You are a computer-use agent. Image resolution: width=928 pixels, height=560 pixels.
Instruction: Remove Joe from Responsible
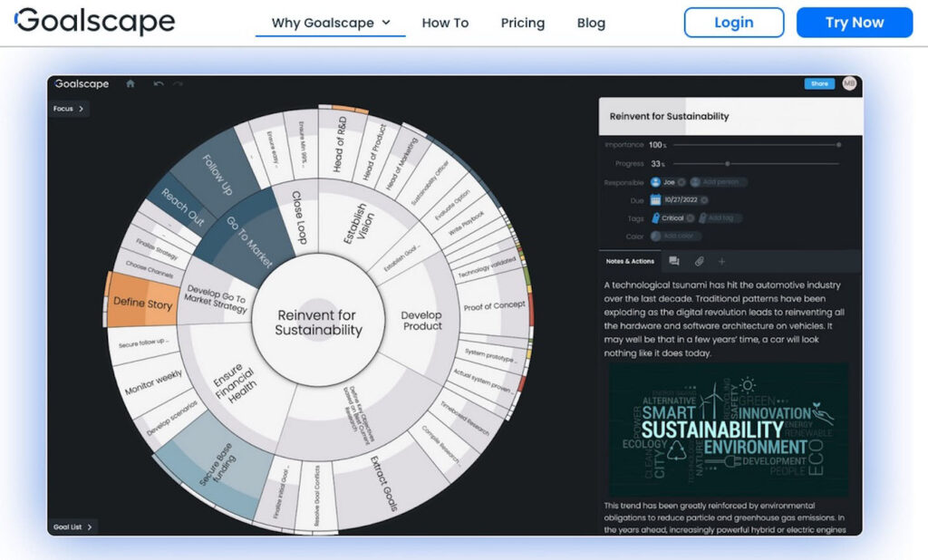coord(681,182)
